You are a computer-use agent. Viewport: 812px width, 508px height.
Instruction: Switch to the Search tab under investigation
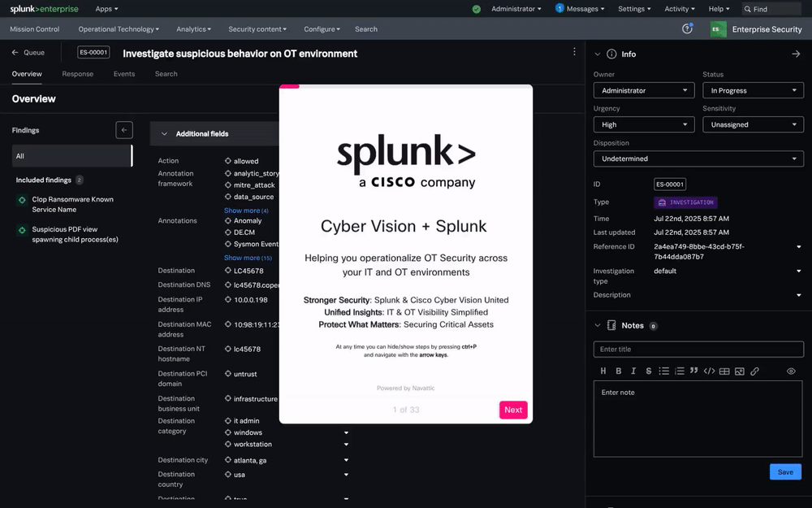click(x=166, y=74)
